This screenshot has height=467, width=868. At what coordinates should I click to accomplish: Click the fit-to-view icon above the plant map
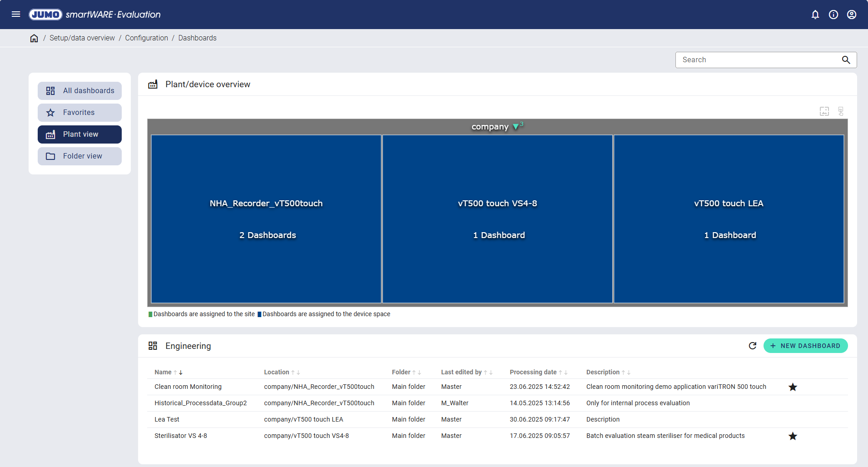pos(824,111)
